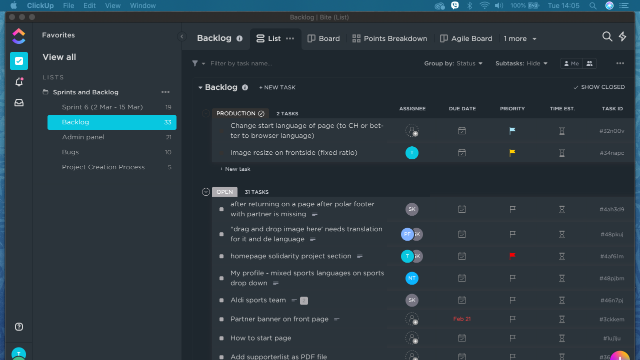
Task: Open the automation lightning bolt icon
Action: [x=622, y=37]
